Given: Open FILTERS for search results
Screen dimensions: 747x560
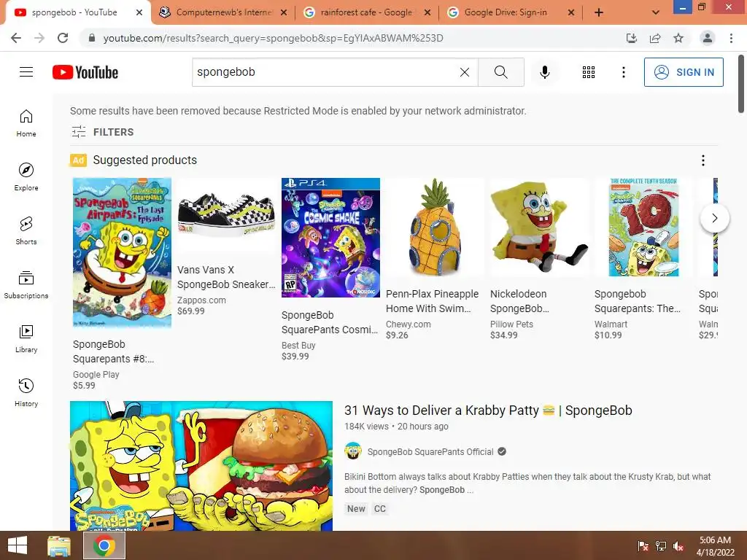Looking at the screenshot, I should tap(102, 132).
